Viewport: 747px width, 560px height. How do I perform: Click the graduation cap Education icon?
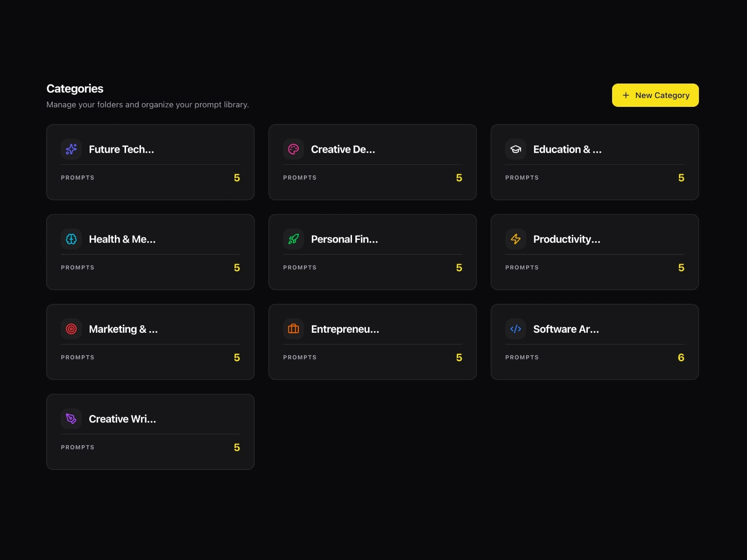515,149
